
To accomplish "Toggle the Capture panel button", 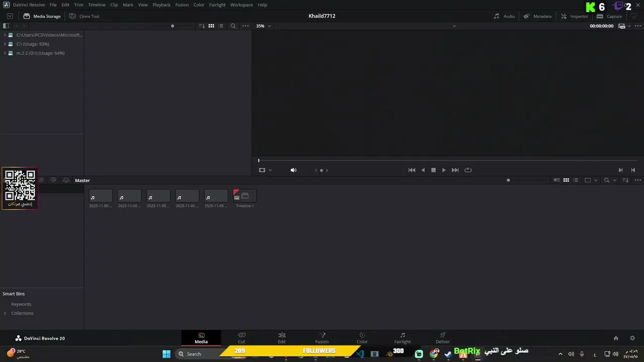I will point(609,16).
